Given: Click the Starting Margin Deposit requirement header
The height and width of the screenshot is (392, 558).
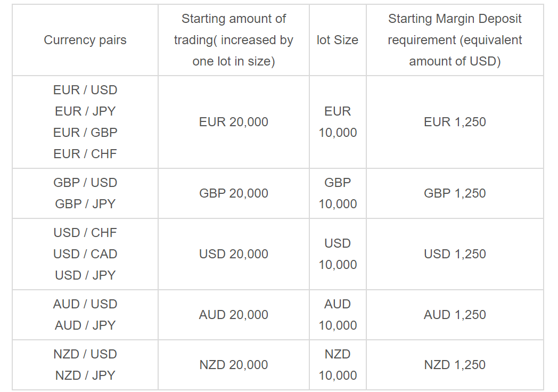Looking at the screenshot, I should (x=455, y=40).
